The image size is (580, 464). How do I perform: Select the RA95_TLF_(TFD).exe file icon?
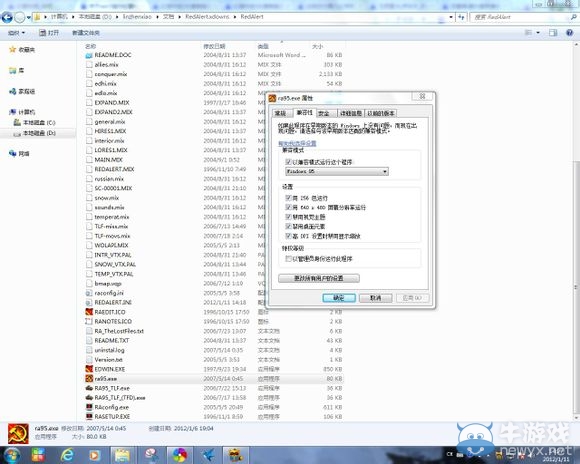pyautogui.click(x=89, y=397)
